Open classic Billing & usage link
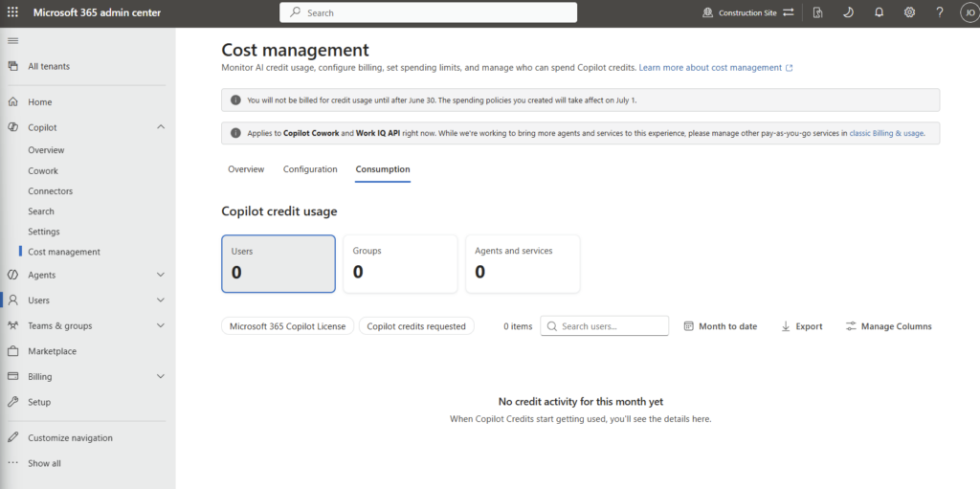 coord(886,133)
